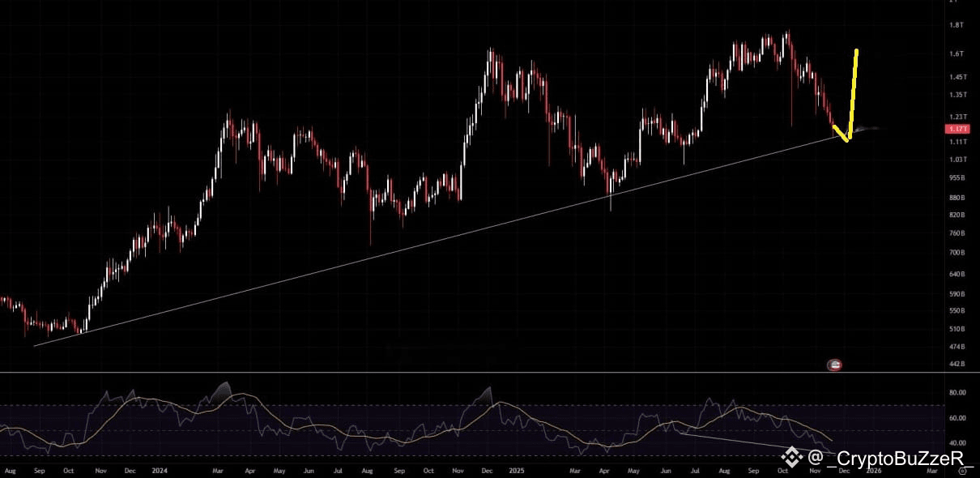Screen dimensions: 980x478
Task: Click the red event marker on the chart
Action: [835, 365]
